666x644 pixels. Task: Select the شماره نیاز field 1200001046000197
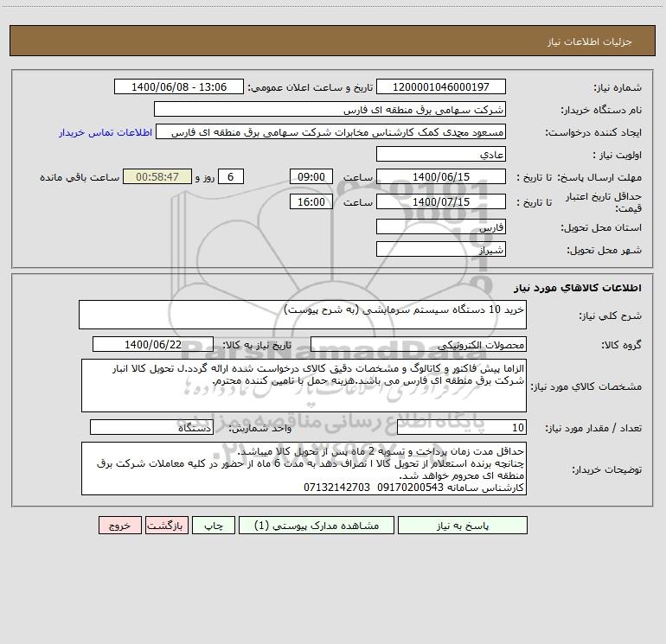(441, 86)
